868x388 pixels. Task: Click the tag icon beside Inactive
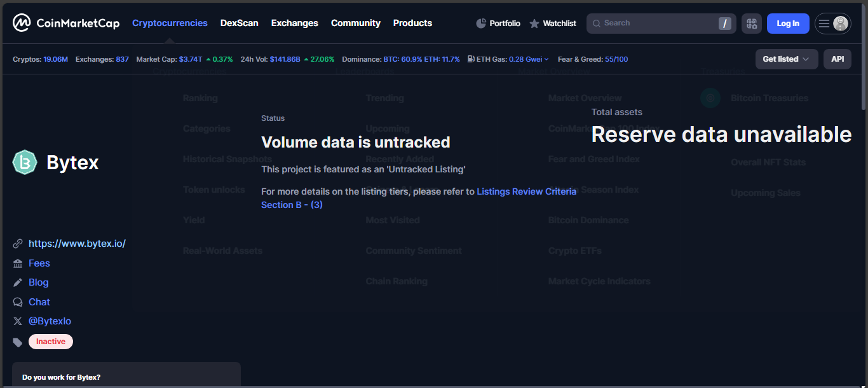(18, 342)
